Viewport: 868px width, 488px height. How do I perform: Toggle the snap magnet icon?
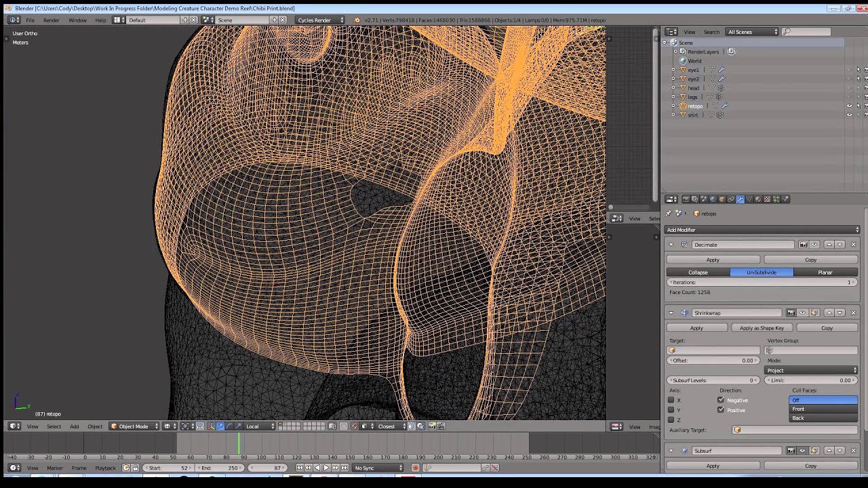355,426
